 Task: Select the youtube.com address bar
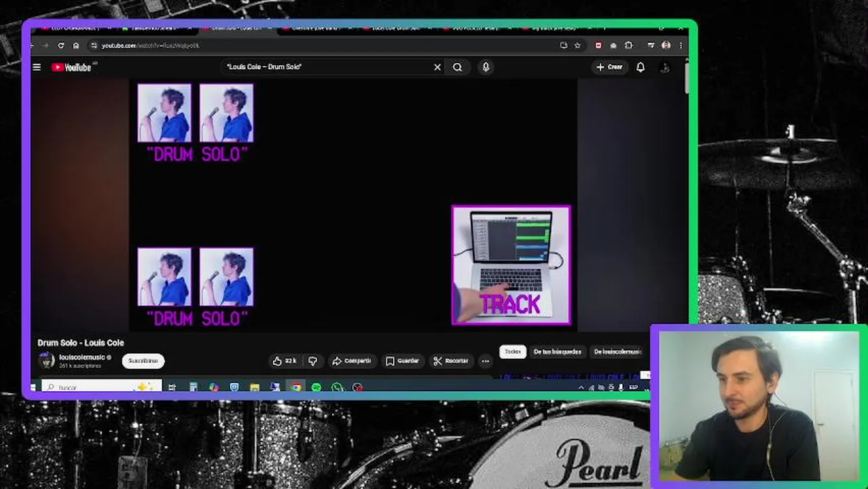pos(326,46)
